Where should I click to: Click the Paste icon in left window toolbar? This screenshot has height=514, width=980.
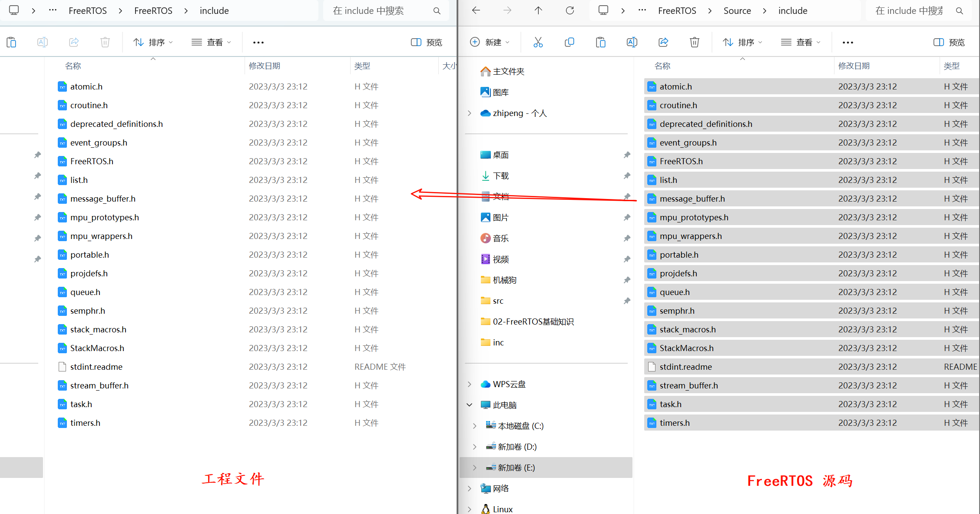pyautogui.click(x=11, y=42)
